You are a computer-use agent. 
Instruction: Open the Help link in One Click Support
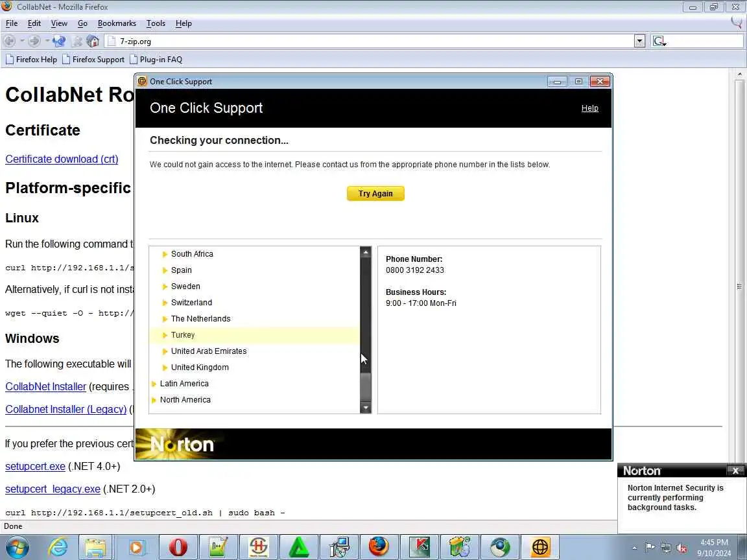589,108
